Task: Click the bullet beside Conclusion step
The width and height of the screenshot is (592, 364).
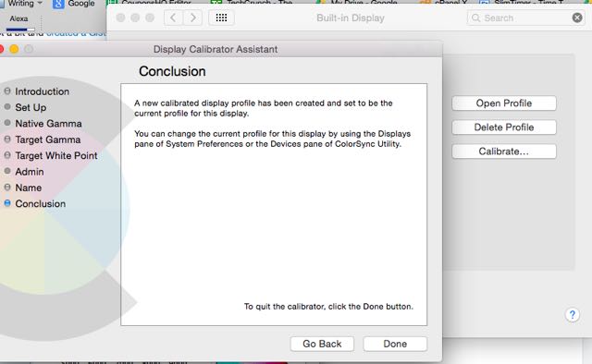Action: (7, 203)
